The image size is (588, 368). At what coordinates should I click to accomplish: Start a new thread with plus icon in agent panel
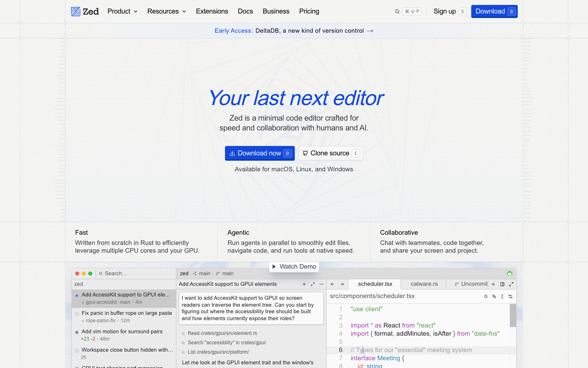[304, 284]
